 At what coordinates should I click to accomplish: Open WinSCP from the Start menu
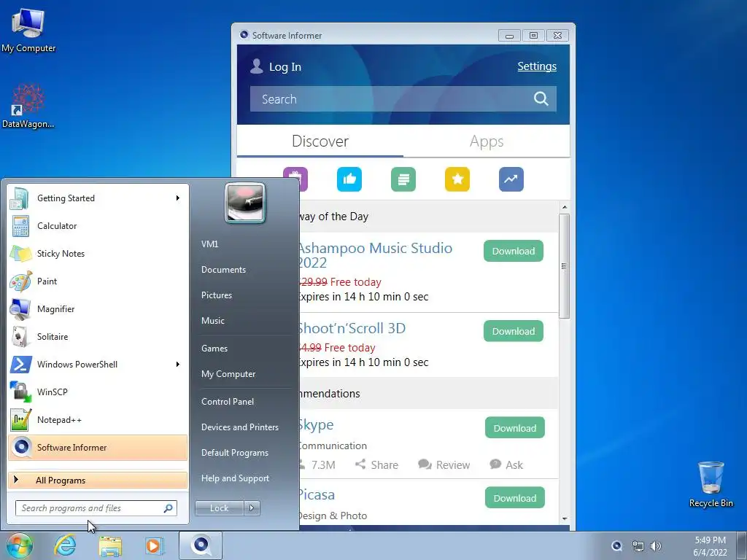click(98, 392)
